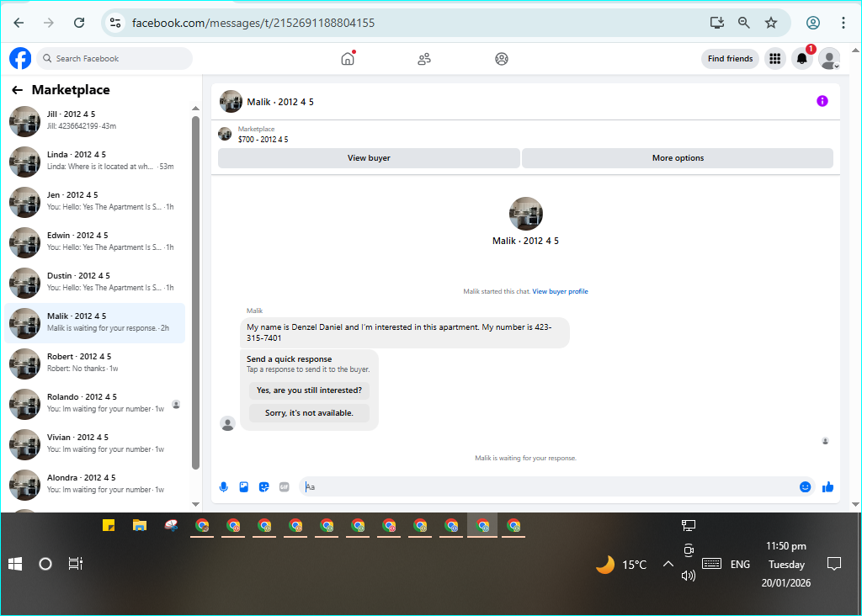The image size is (862, 616).
Task: Send 'Sorry, it's not available.' response
Action: [309, 412]
